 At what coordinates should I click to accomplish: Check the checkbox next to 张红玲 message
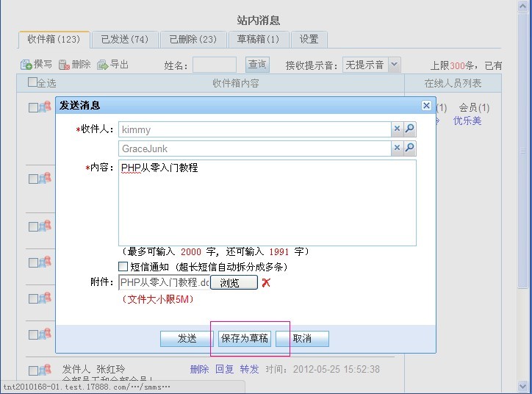(x=33, y=370)
